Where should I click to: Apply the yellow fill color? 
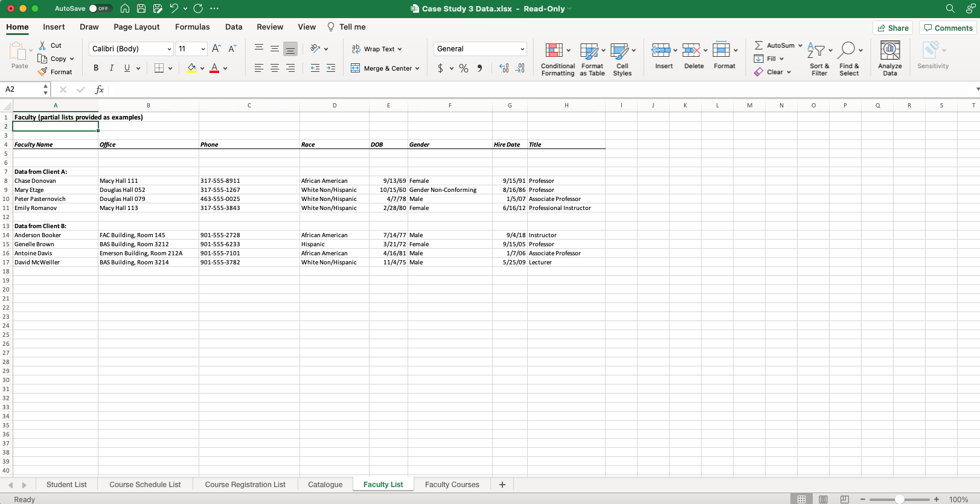191,68
